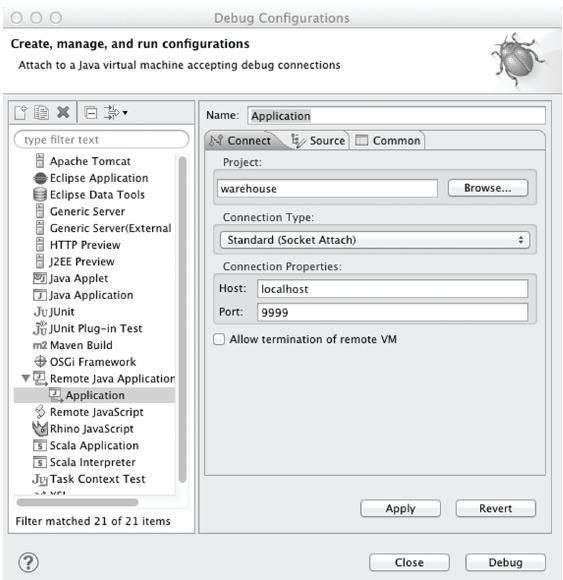Viewport: 563px width, 580px height.
Task: Click the Revert button
Action: click(496, 508)
